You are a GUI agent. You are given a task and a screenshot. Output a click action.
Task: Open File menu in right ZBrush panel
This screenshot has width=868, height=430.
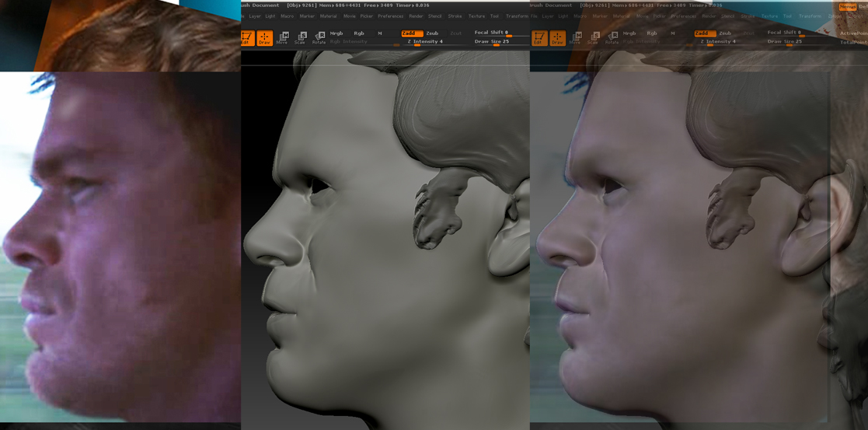tap(534, 16)
